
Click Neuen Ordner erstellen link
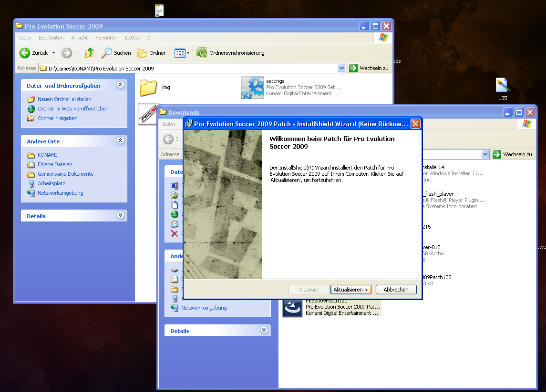tap(64, 99)
